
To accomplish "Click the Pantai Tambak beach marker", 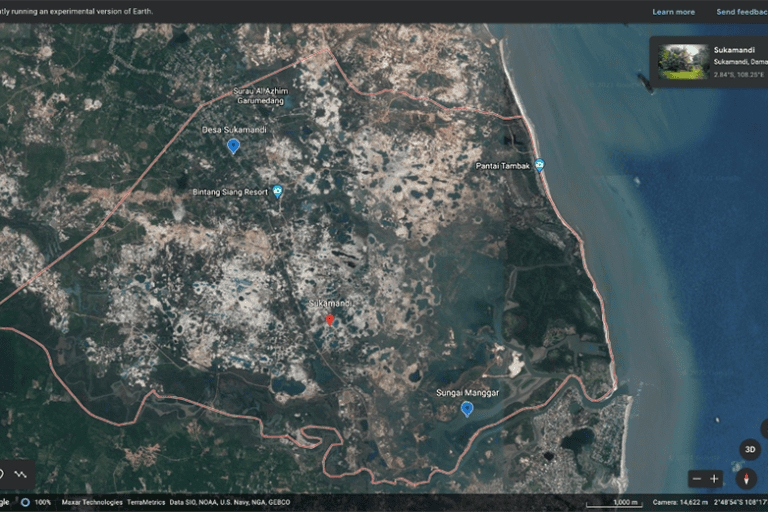I will coord(540,166).
